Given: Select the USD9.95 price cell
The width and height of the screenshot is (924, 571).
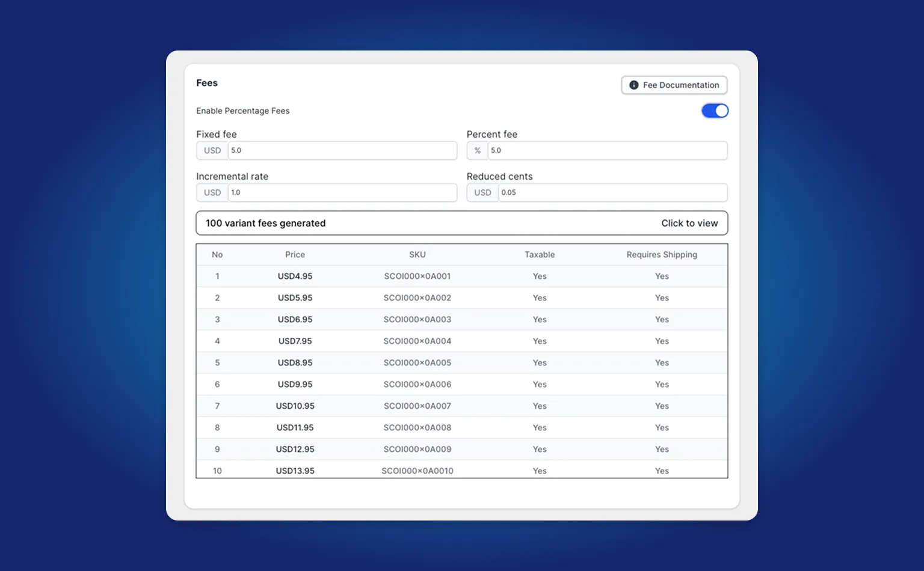Looking at the screenshot, I should (295, 385).
